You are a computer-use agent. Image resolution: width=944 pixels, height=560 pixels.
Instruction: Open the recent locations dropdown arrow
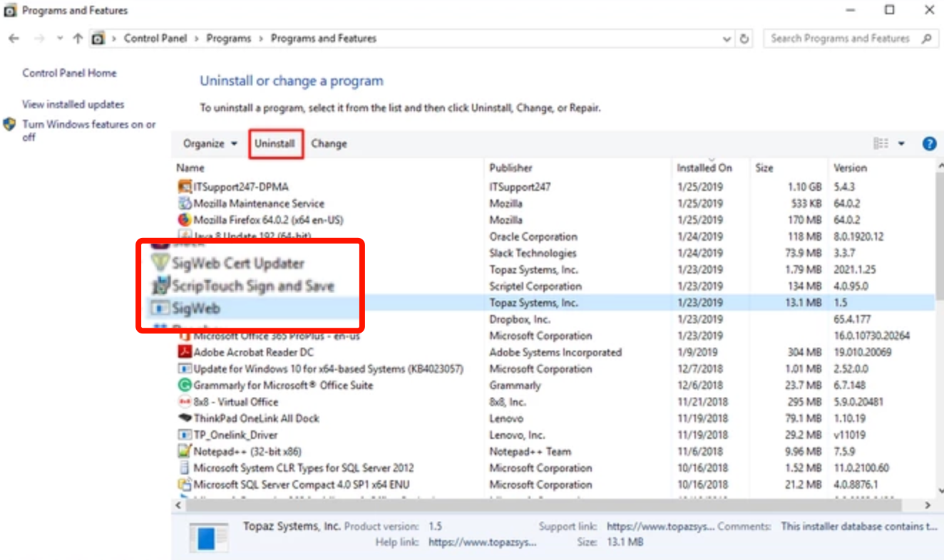pyautogui.click(x=60, y=39)
